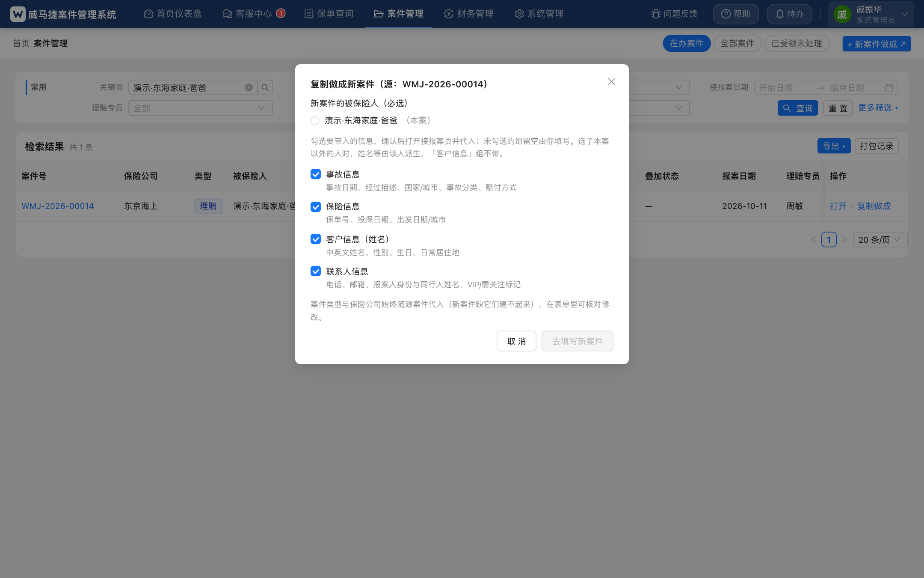
Task: Open case link WMJ-2026-00014
Action: point(58,206)
